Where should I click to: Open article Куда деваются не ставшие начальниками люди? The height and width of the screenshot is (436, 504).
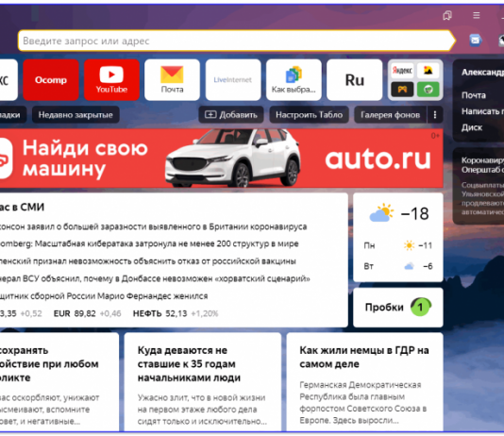pos(189,363)
